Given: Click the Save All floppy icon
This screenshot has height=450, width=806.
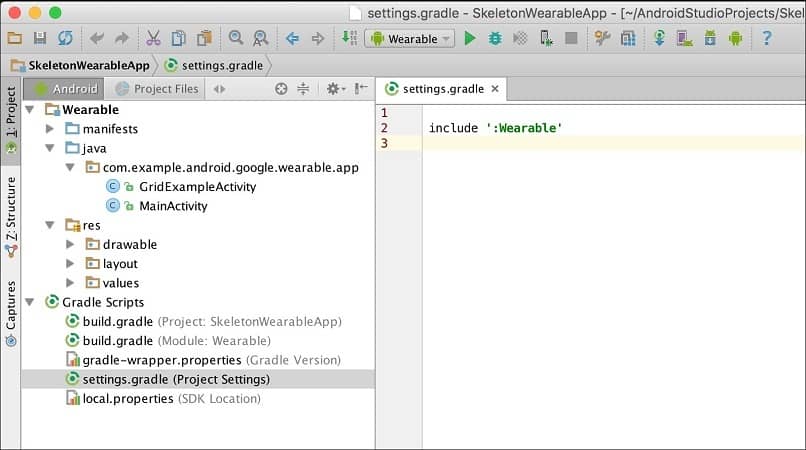Looking at the screenshot, I should [40, 38].
